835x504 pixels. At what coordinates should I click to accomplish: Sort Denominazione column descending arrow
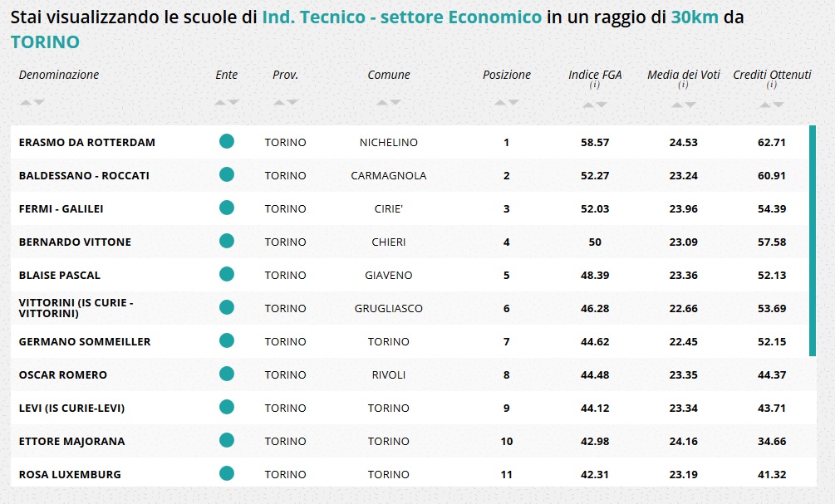click(39, 102)
